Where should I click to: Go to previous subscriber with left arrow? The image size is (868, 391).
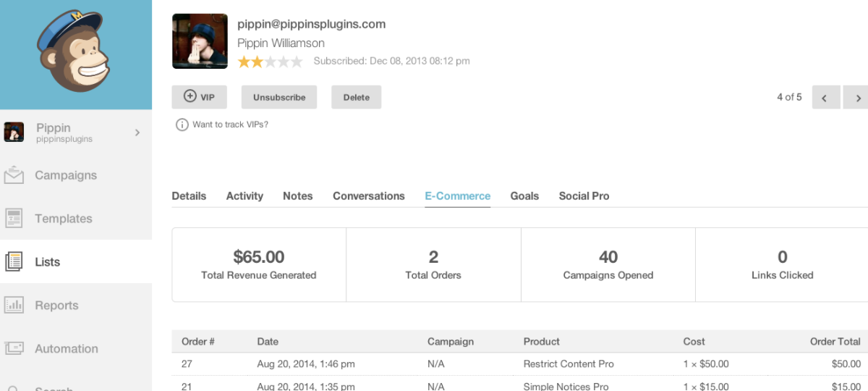point(826,97)
